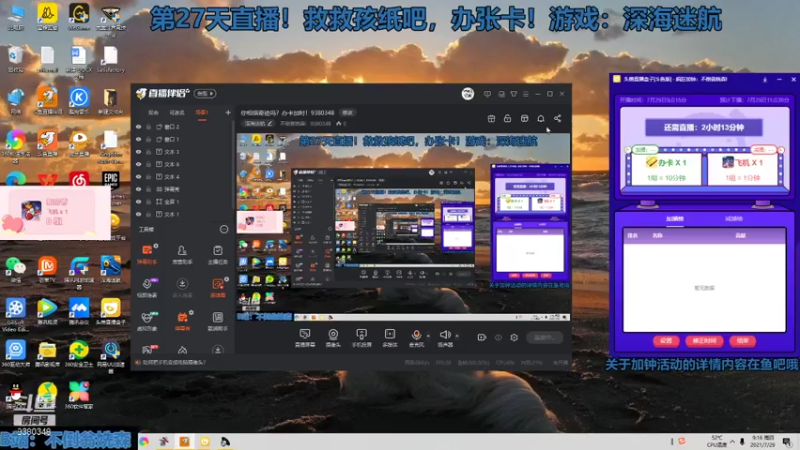Open the user avatar in 直播伴侣 title bar
This screenshot has width=800, height=450.
coord(468,94)
